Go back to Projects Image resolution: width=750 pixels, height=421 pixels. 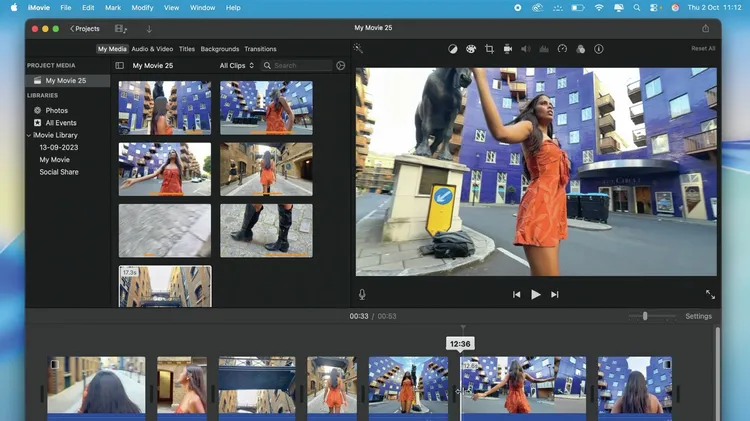[x=85, y=28]
